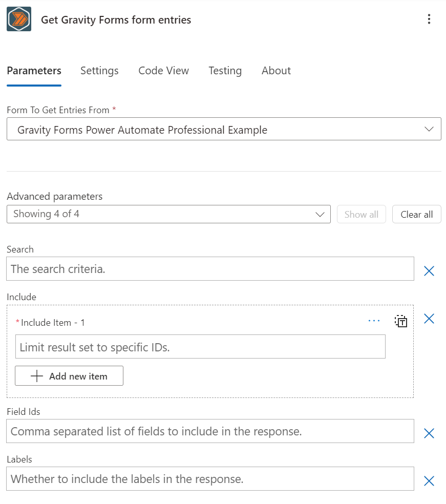Switch to the Settings tab
The image size is (446, 504).
99,71
